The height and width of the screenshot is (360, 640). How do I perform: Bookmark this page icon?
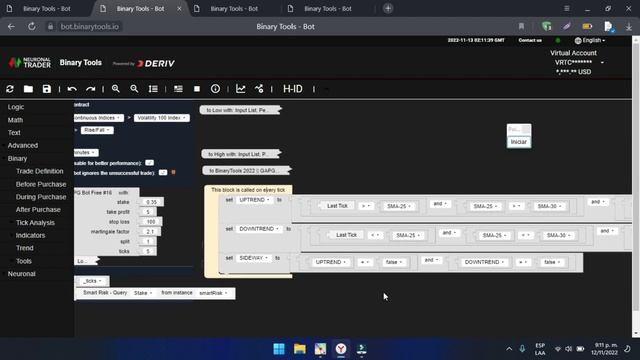521,27
